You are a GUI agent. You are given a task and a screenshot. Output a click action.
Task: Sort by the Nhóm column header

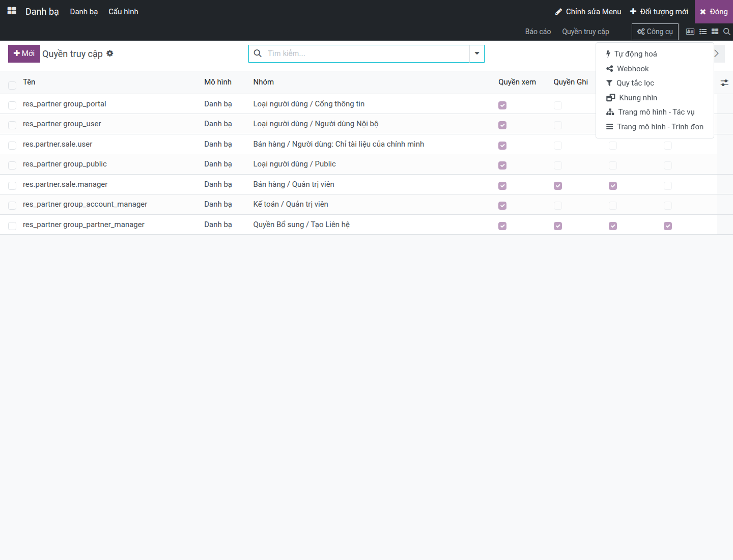(264, 82)
